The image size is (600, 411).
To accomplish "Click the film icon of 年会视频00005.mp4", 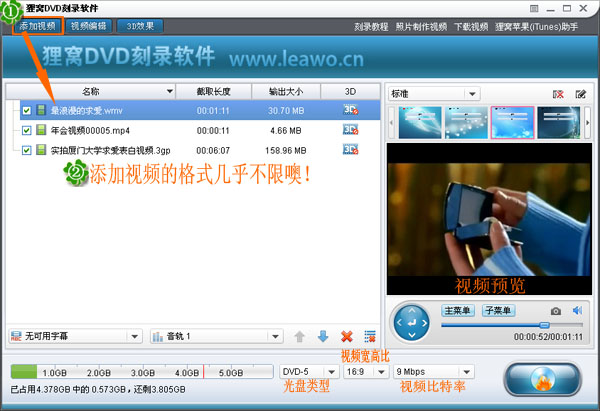I will tap(41, 130).
